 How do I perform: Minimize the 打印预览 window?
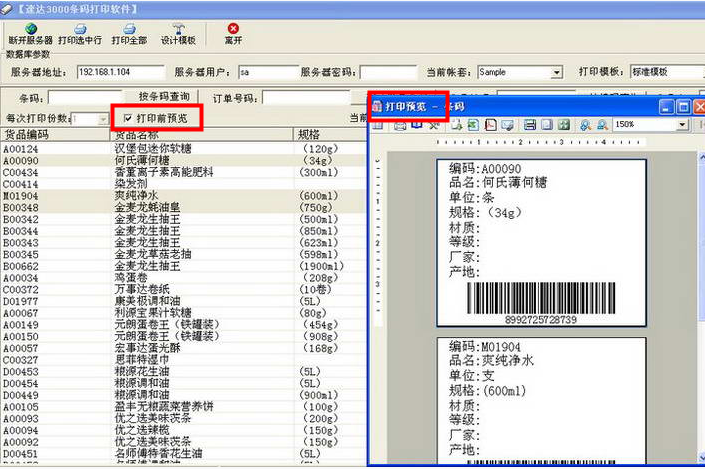(667, 107)
